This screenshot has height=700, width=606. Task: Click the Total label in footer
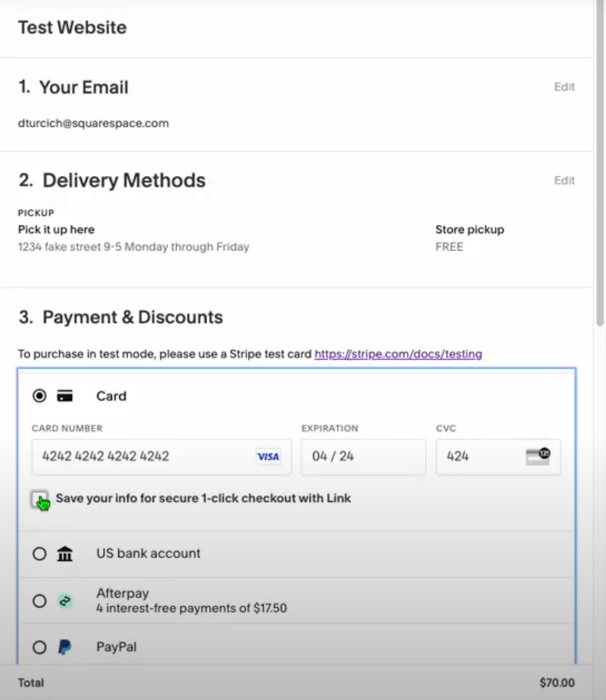[x=31, y=683]
